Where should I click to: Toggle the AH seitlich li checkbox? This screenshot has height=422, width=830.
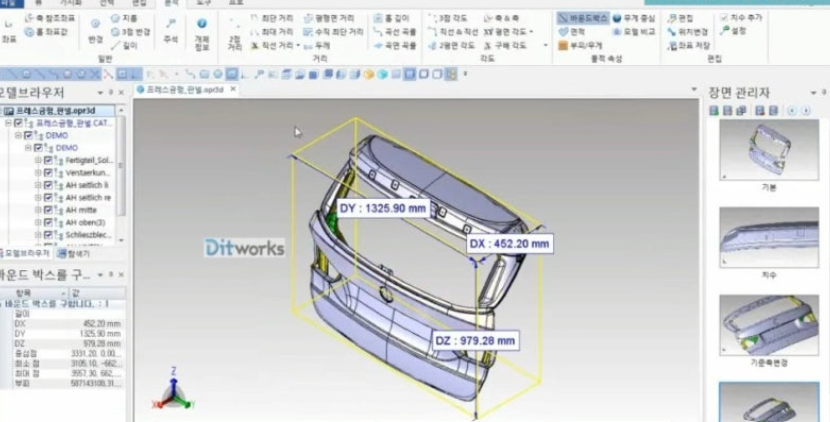[48, 185]
